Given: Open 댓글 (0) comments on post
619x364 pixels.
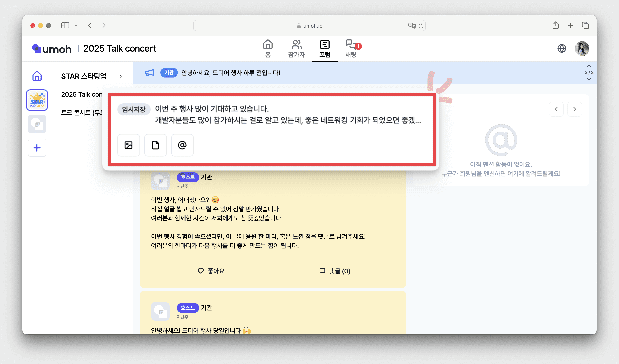Looking at the screenshot, I should point(335,271).
